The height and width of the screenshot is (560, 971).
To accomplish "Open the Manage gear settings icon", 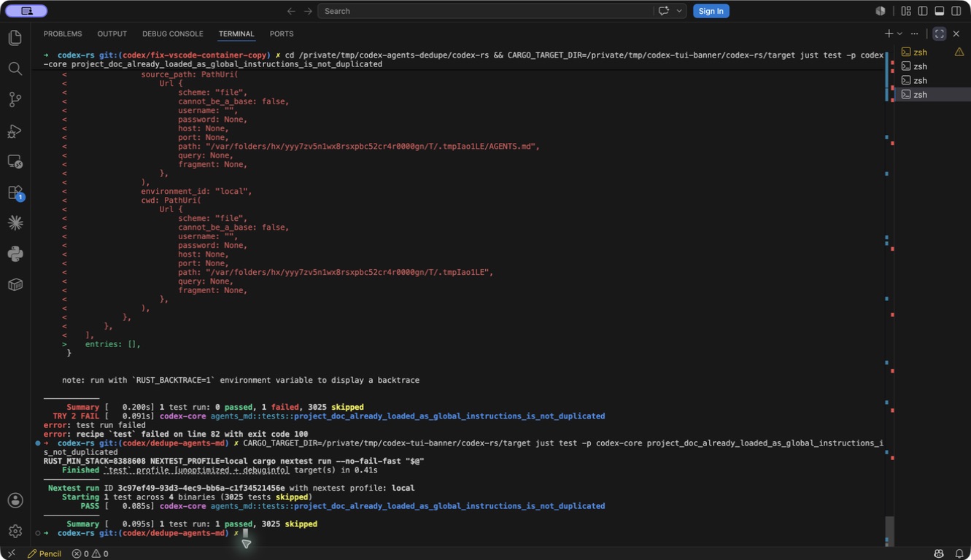I will coord(15,532).
